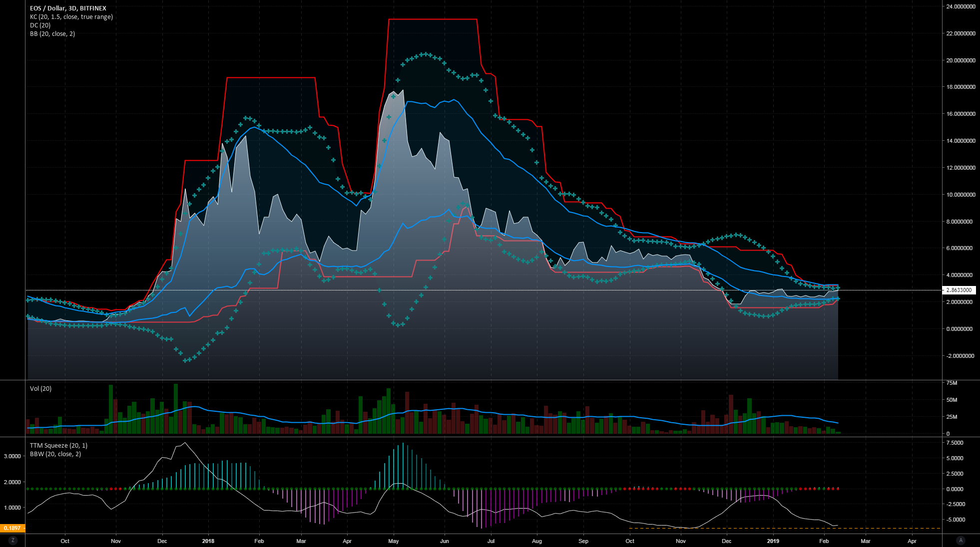Click the Apr label at the far right of time axis
Screen dimensions: 980x547
pos(912,541)
